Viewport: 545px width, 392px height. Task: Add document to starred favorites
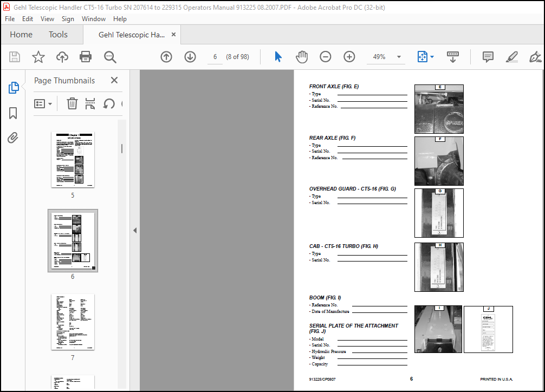click(x=38, y=57)
